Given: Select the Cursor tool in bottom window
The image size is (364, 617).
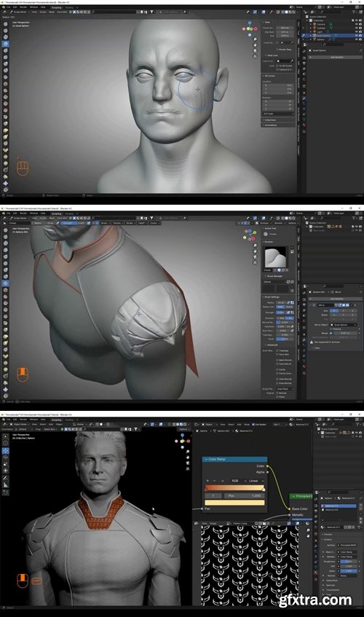Looking at the screenshot, I should click(6, 443).
